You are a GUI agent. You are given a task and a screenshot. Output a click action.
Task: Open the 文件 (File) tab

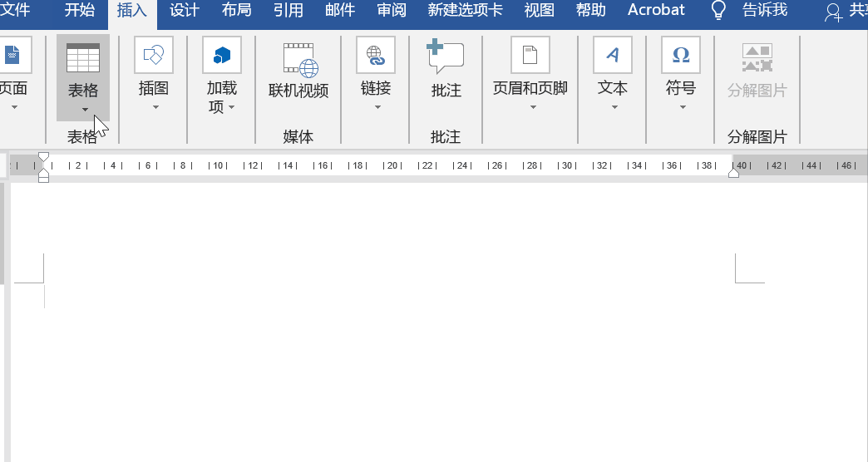pos(15,10)
